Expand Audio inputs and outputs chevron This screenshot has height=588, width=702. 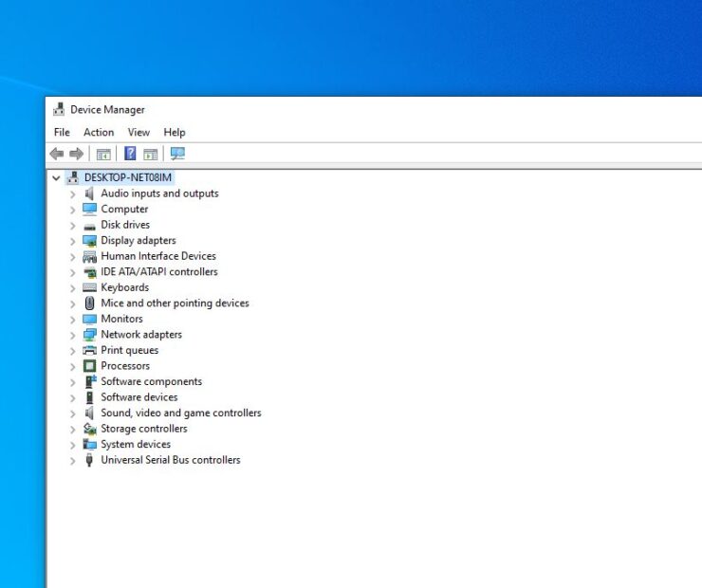click(x=72, y=194)
